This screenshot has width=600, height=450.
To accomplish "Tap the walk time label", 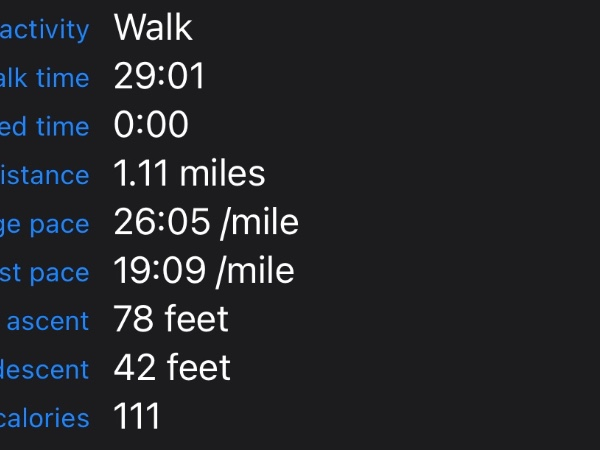I will coord(45,78).
